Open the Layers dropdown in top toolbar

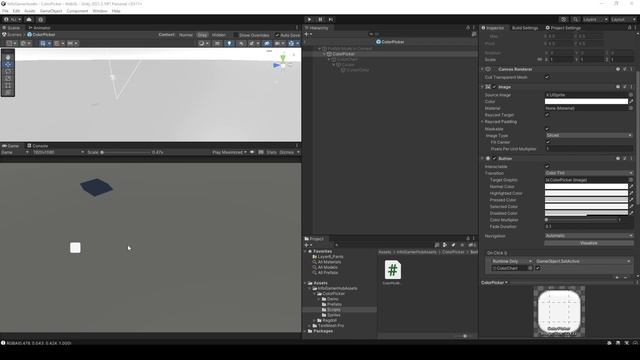pyautogui.click(x=595, y=19)
